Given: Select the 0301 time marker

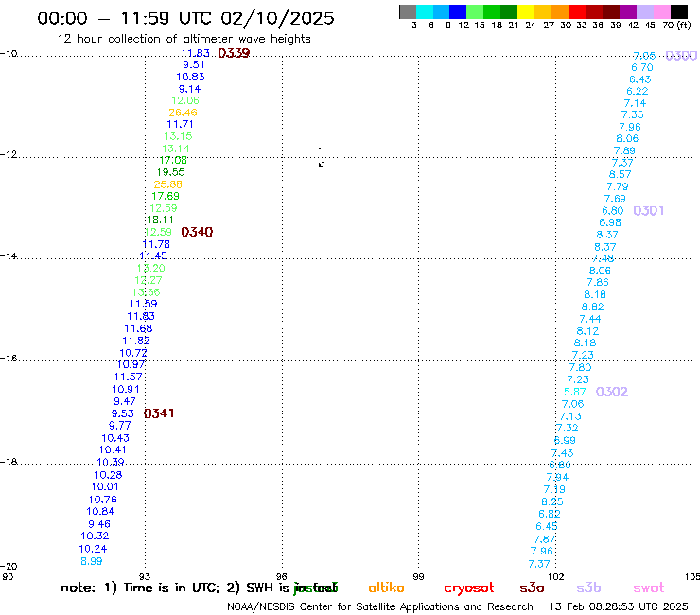Looking at the screenshot, I should point(649,210).
